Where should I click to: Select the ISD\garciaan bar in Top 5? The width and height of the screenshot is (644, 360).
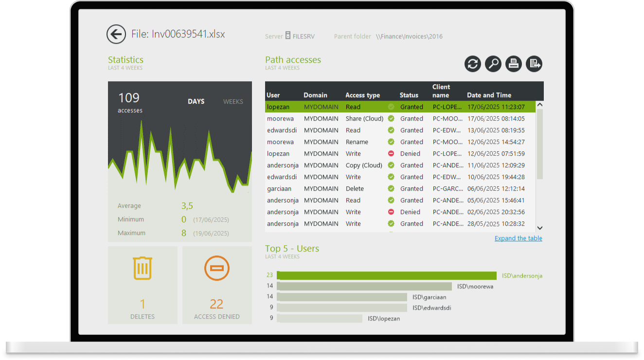pos(342,297)
